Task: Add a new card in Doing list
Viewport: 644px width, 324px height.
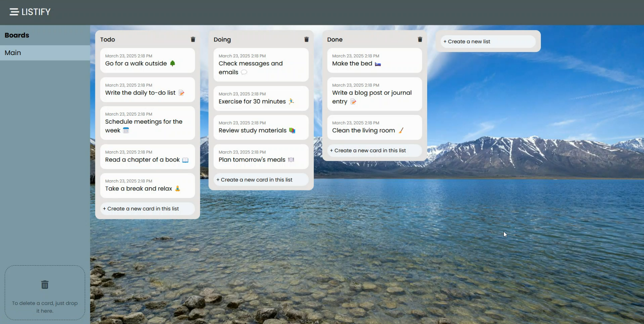Action: (x=261, y=180)
